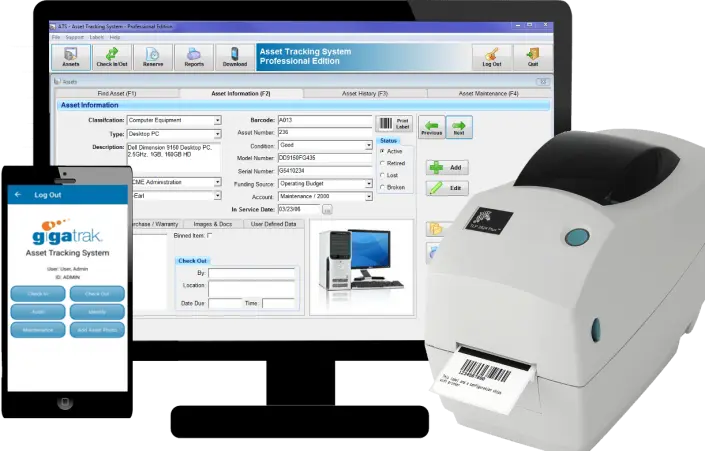Click the Check In/Out toolbar icon

112,57
